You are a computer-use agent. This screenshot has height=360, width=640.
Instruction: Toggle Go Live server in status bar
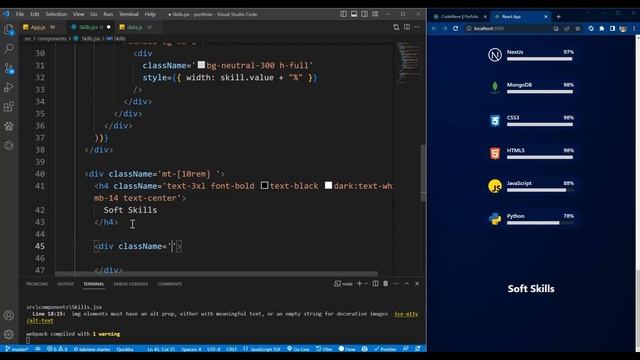click(298, 349)
